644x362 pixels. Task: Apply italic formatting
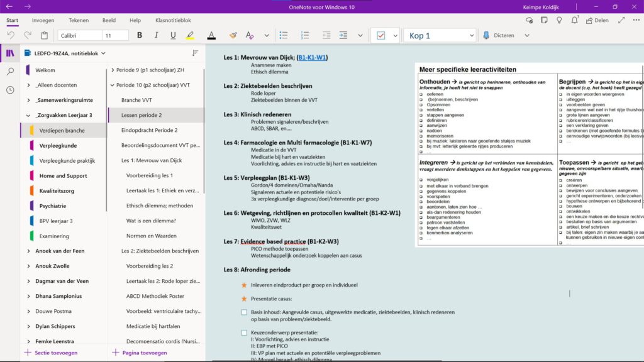pyautogui.click(x=156, y=36)
